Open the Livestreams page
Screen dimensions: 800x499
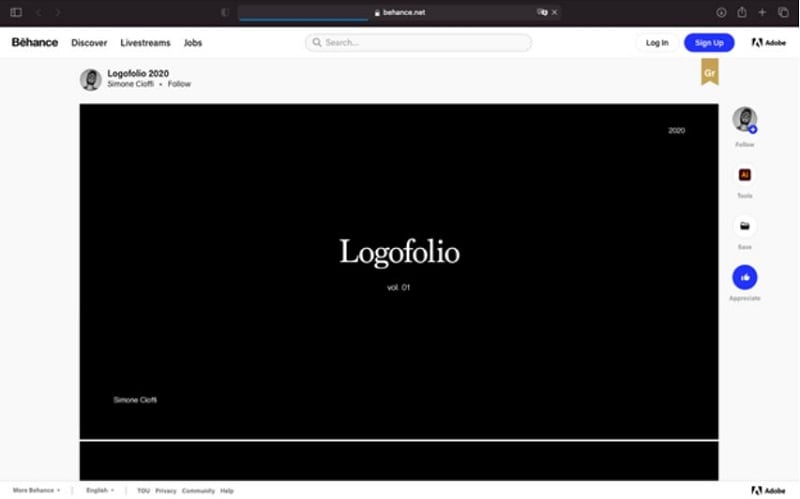(145, 43)
